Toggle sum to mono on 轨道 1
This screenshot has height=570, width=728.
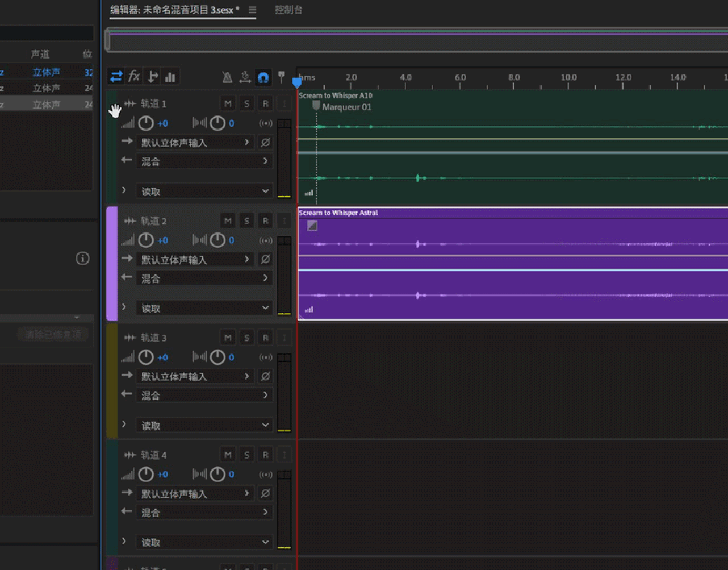pos(265,123)
